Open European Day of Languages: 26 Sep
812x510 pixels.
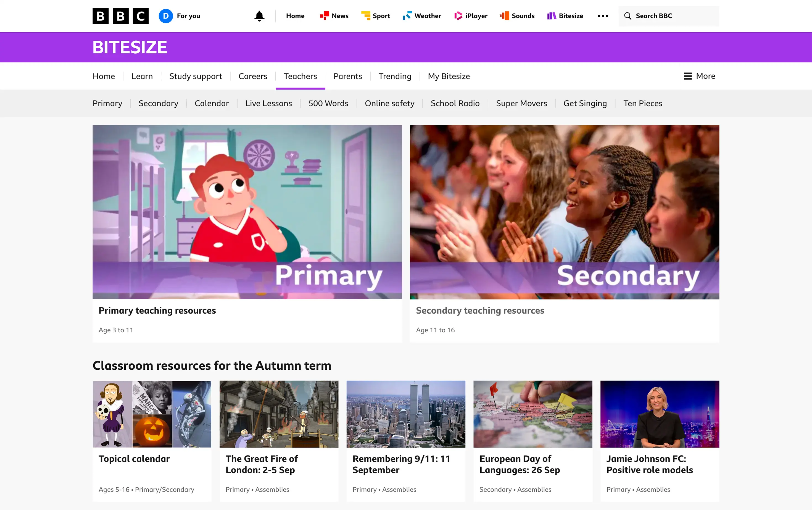(520, 464)
